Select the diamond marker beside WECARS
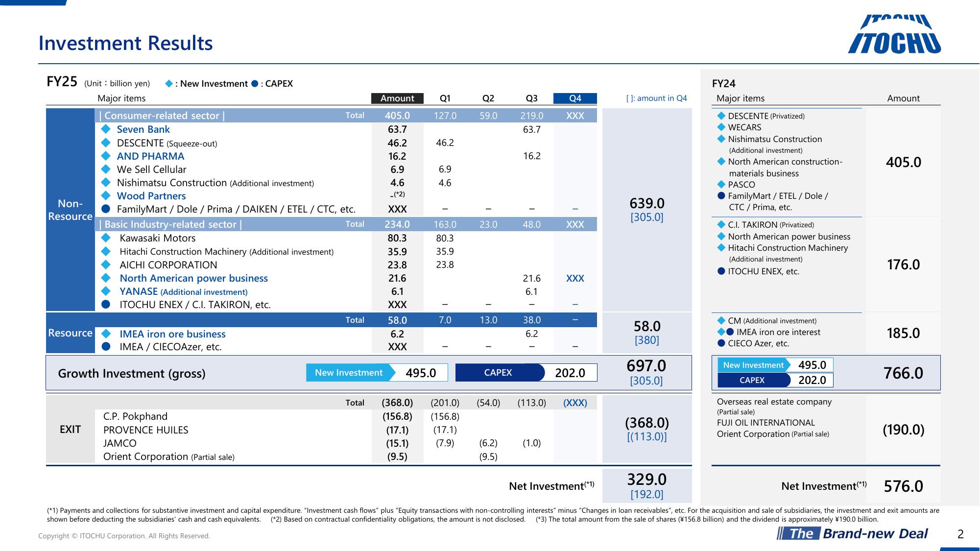980x551 pixels. [x=721, y=127]
